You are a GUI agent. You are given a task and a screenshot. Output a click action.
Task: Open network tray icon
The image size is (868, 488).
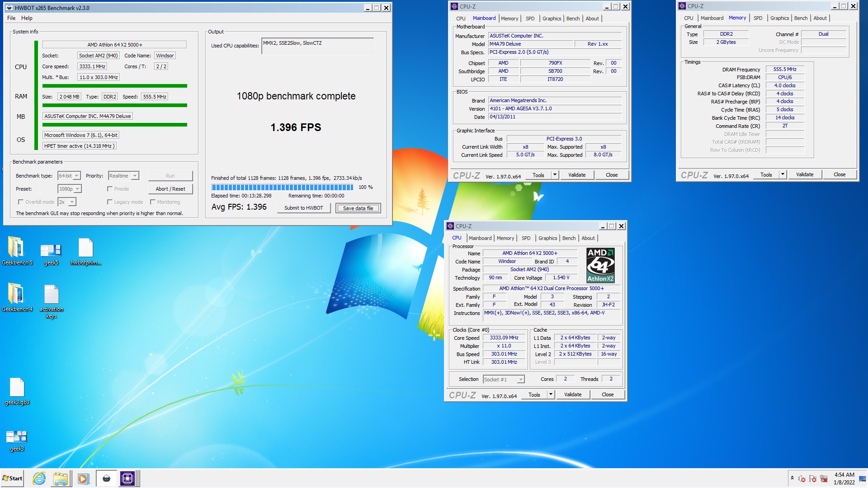[x=824, y=479]
